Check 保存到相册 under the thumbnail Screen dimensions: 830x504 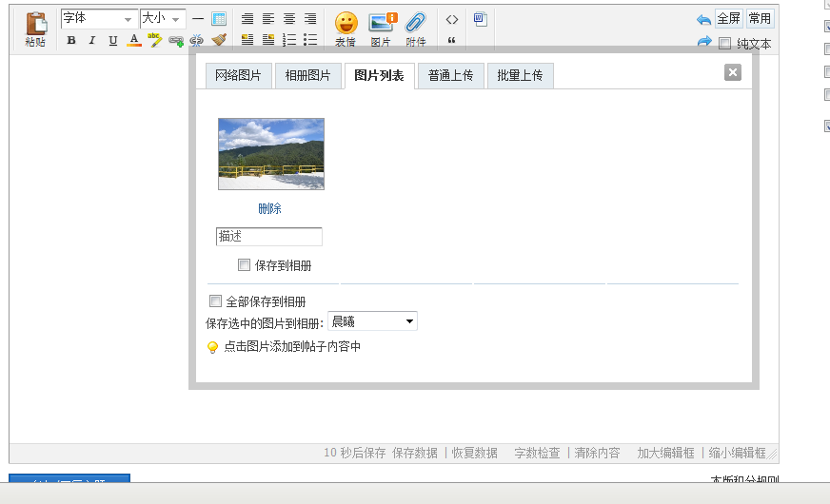coord(244,265)
